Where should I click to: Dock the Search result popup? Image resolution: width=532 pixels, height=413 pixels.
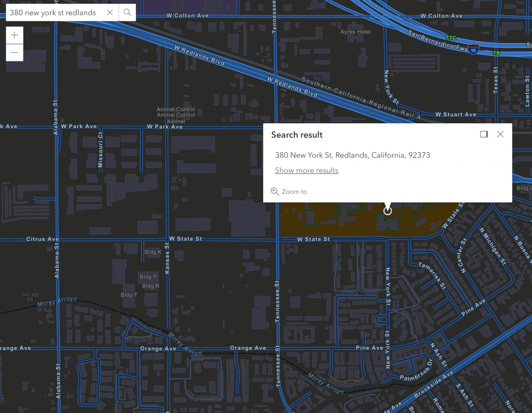coord(484,134)
